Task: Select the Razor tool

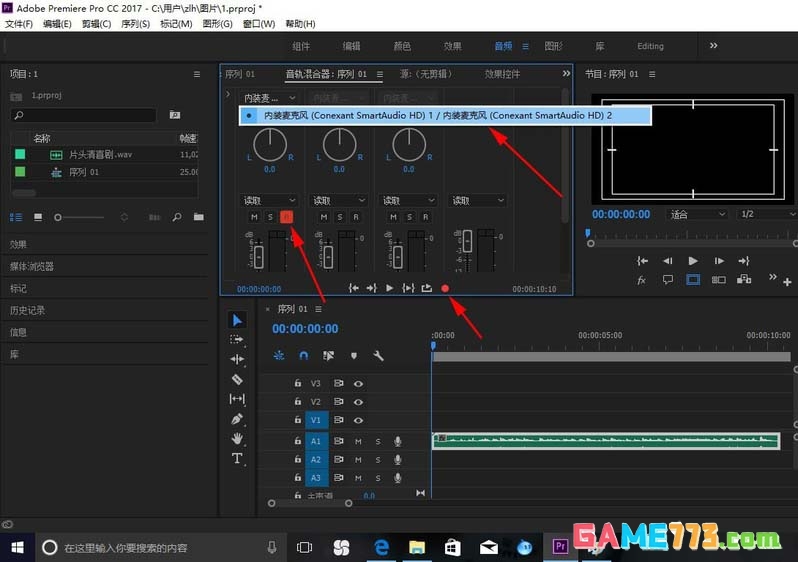Action: pos(237,379)
